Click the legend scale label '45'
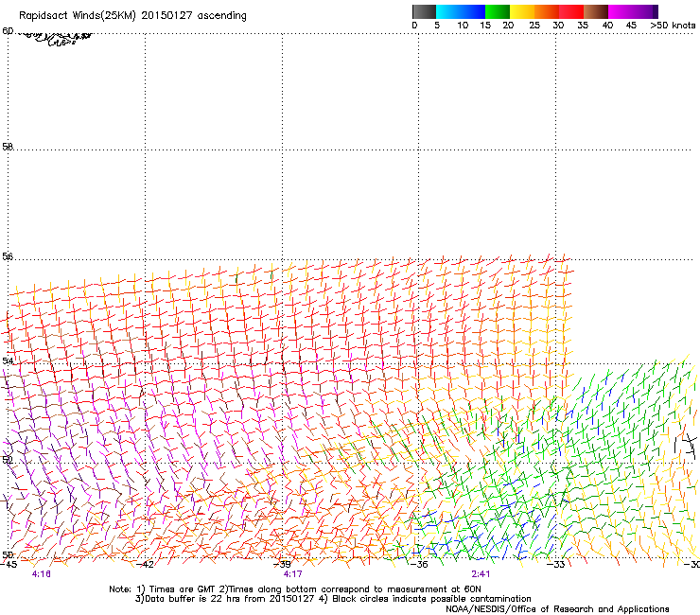 pos(631,26)
